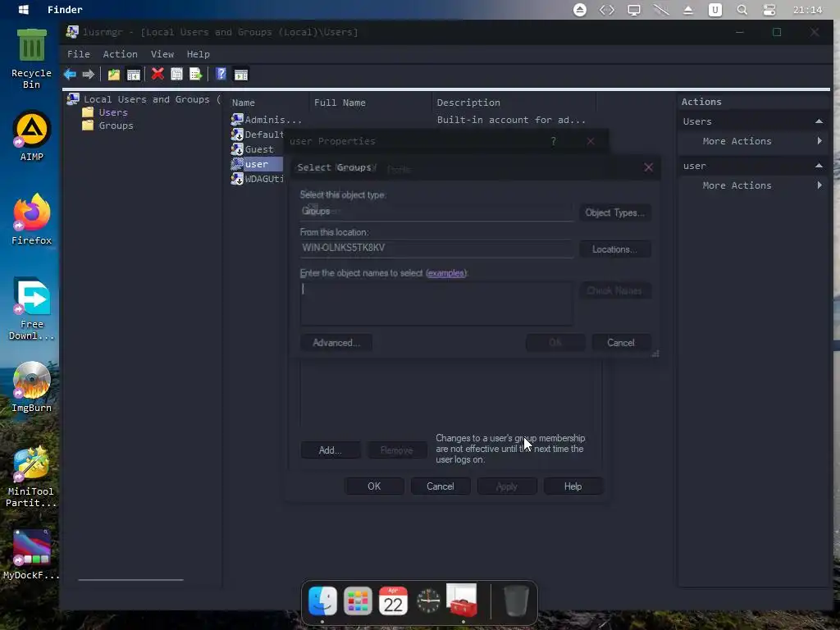Launch Firefox from the desktop
840x630 pixels.
pyautogui.click(x=32, y=220)
